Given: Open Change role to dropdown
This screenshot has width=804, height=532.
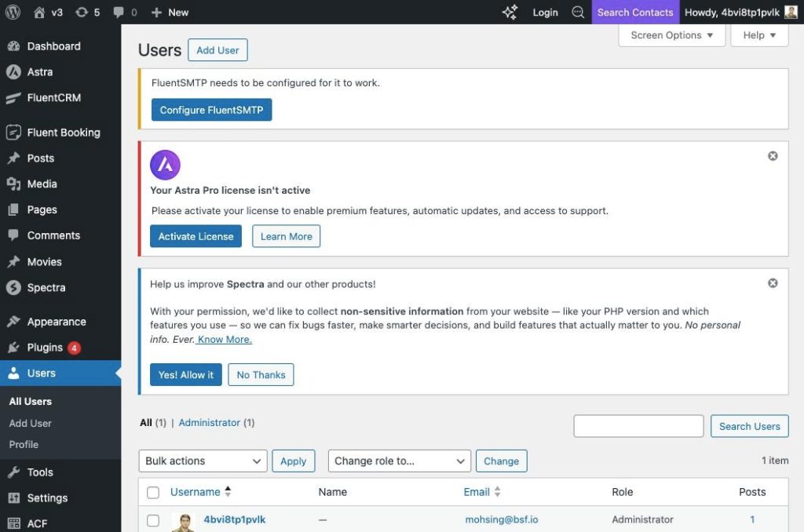Looking at the screenshot, I should click(x=399, y=461).
